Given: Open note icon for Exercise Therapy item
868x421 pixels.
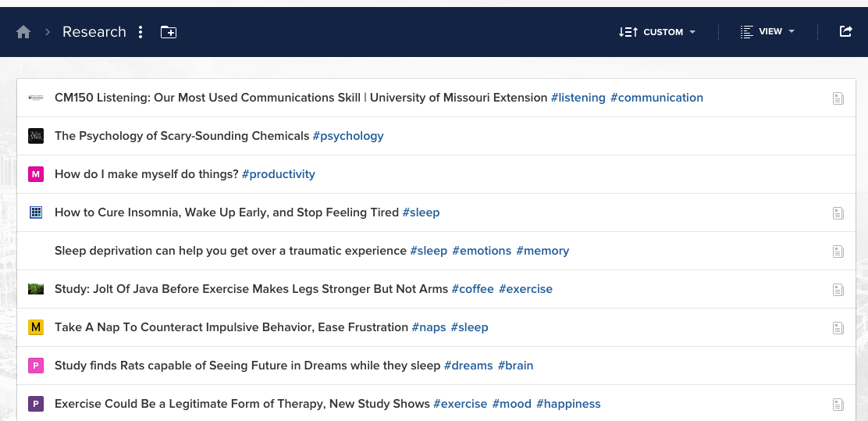Looking at the screenshot, I should 838,405.
